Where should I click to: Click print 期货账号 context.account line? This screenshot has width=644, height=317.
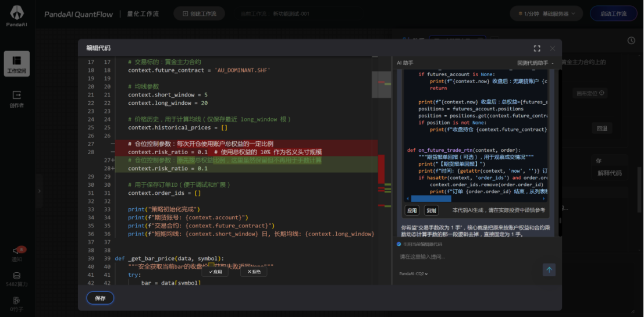click(x=188, y=217)
